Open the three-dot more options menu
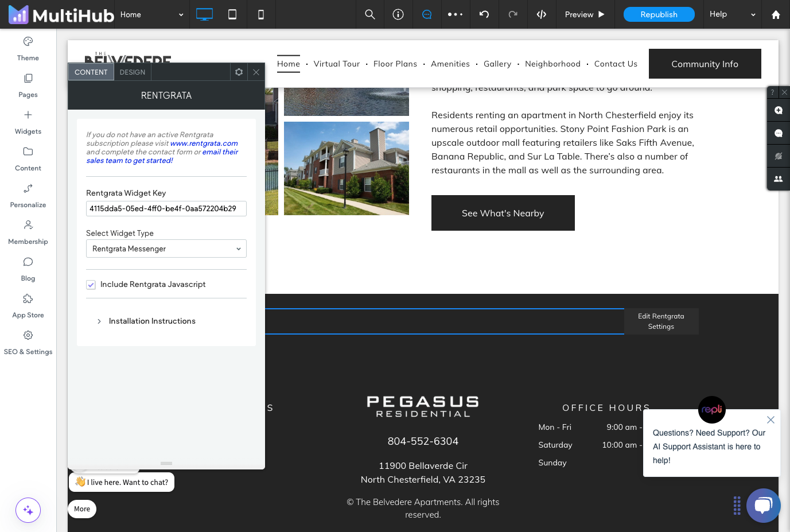790x532 pixels. [x=456, y=14]
